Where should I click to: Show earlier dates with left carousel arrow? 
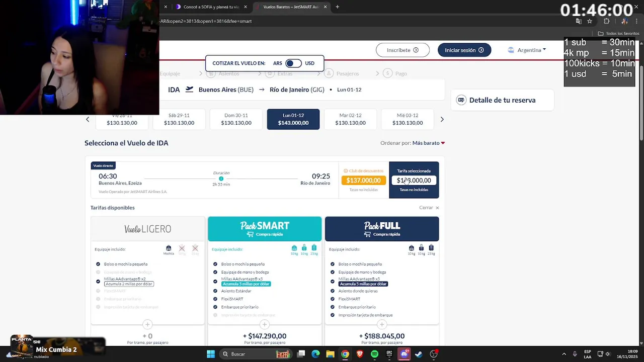click(88, 119)
